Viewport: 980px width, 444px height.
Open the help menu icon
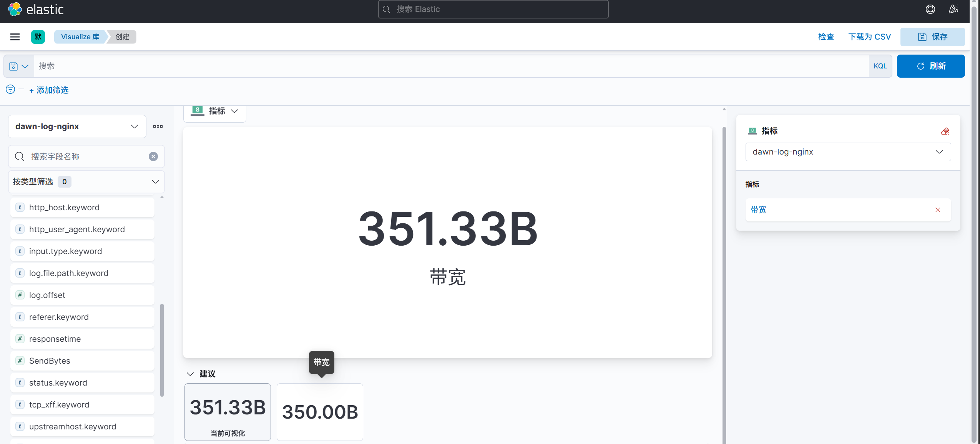point(930,9)
